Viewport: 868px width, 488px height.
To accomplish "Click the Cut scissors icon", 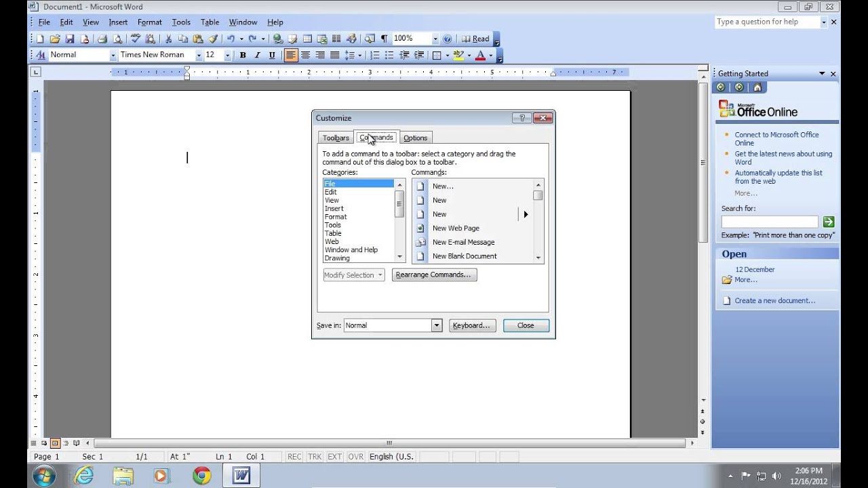I will [168, 39].
